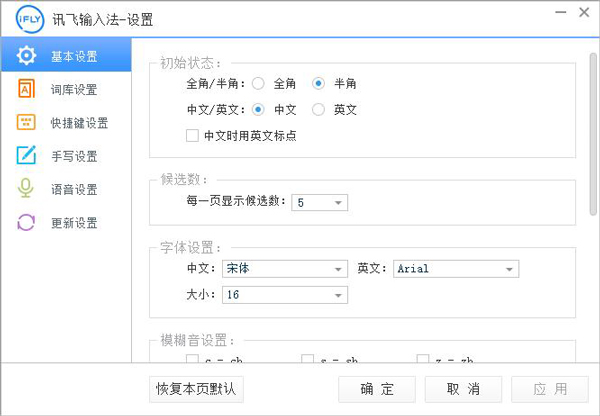Open the 基本设置 tab

click(66, 55)
